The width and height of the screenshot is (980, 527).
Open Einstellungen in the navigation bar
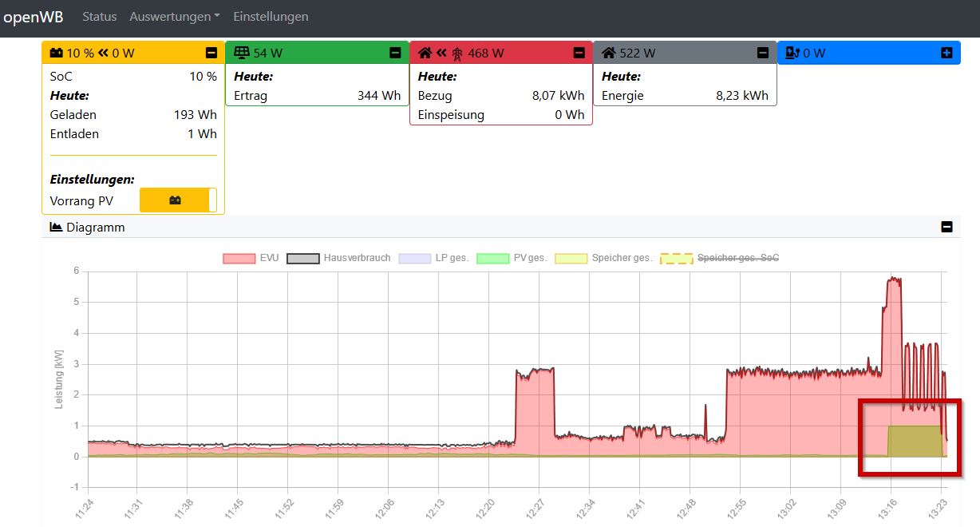(x=271, y=17)
